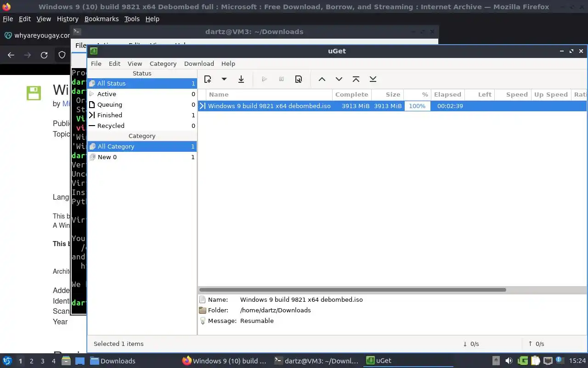Select Recycled status filter
This screenshot has width=588, height=368.
(142, 126)
